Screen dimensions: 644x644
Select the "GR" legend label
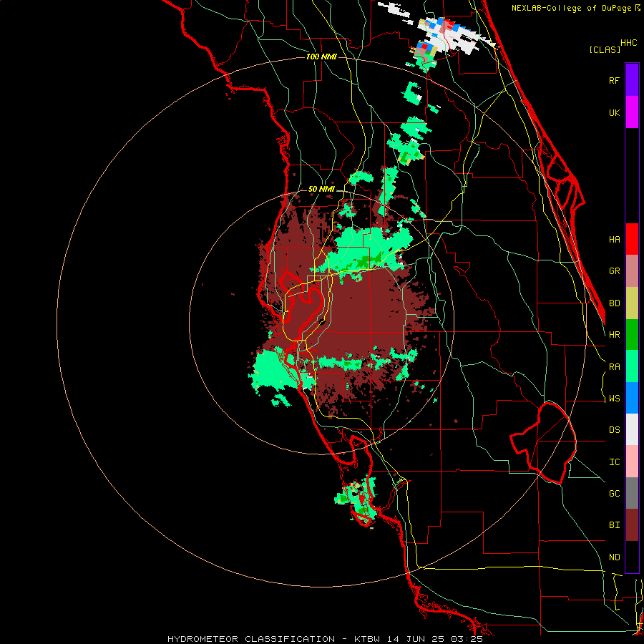[x=614, y=271]
